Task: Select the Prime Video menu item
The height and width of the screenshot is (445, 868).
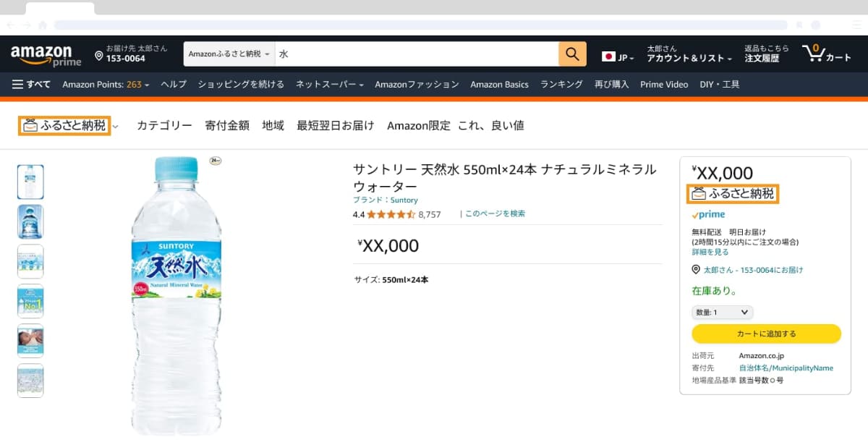Action: tap(663, 85)
